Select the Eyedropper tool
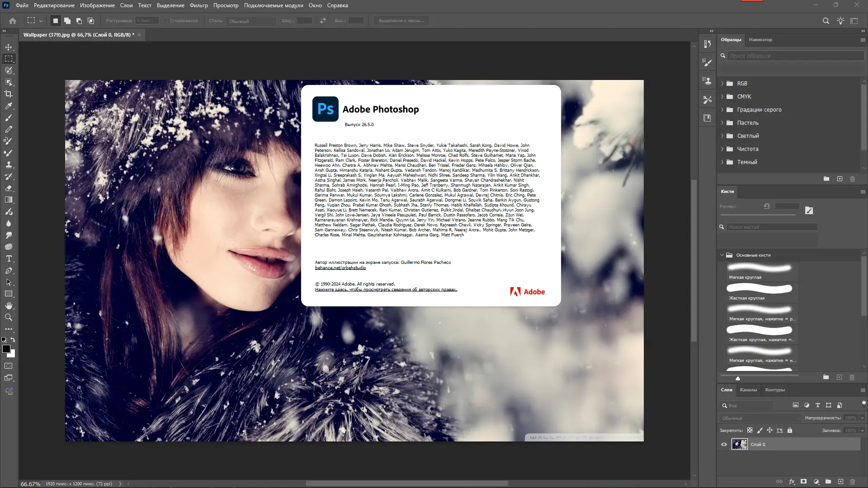This screenshot has width=868, height=488. pyautogui.click(x=9, y=106)
